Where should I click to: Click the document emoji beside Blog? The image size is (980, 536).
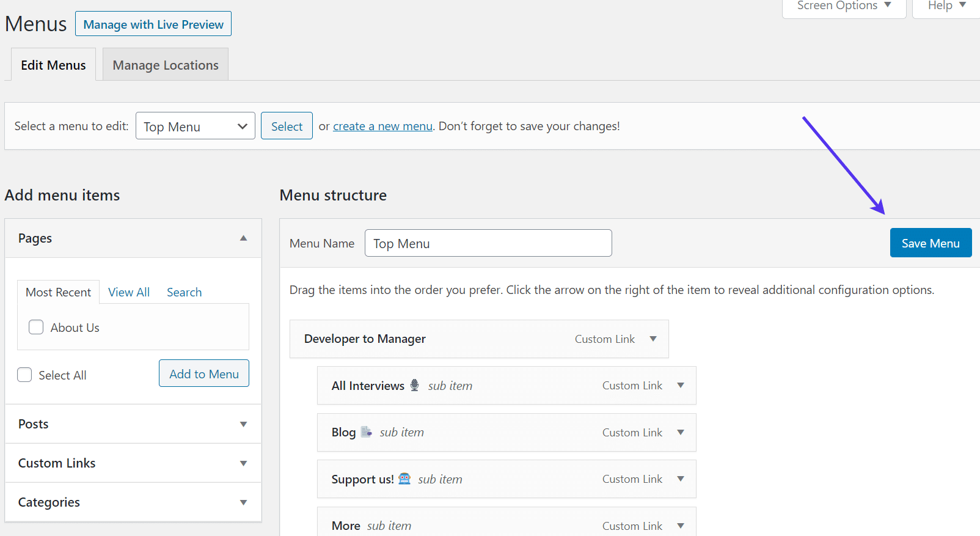click(366, 432)
